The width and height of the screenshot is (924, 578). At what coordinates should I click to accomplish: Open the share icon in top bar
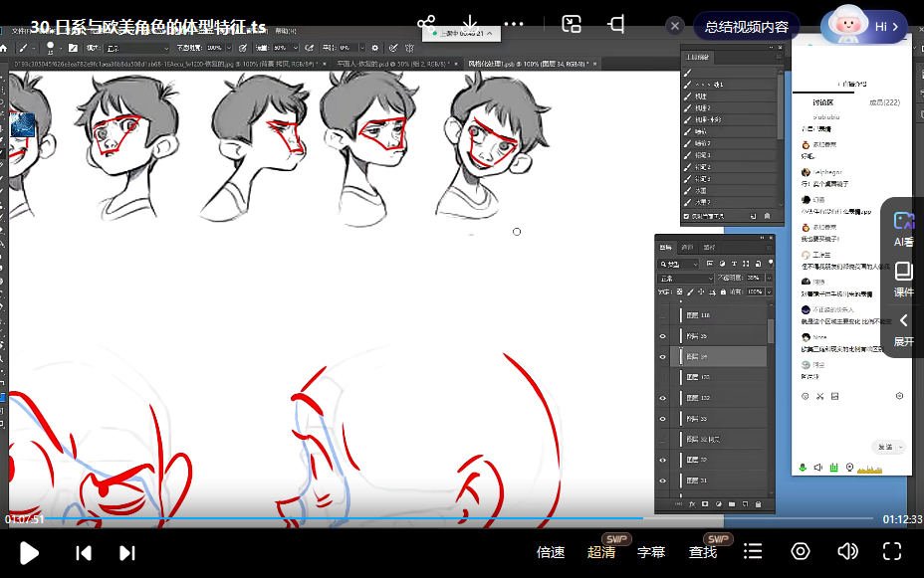click(426, 25)
